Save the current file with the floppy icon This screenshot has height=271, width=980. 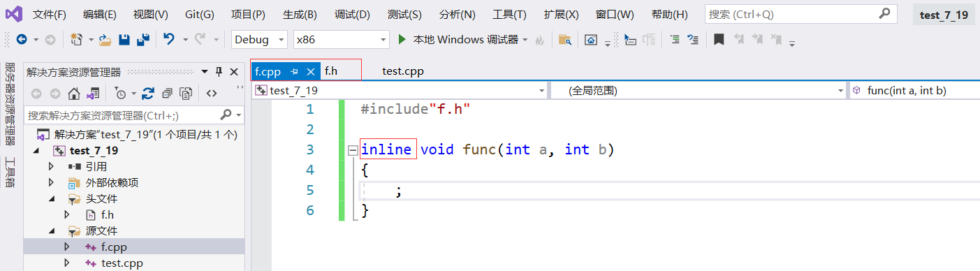click(124, 40)
